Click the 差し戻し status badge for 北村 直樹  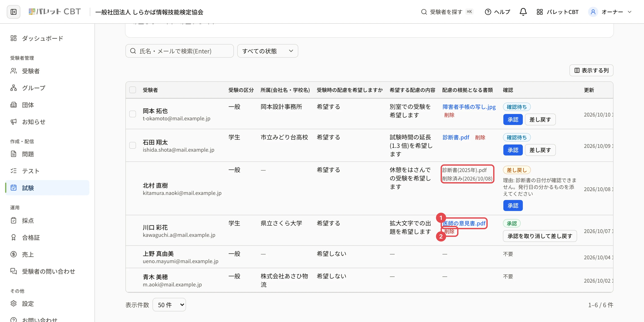click(516, 170)
